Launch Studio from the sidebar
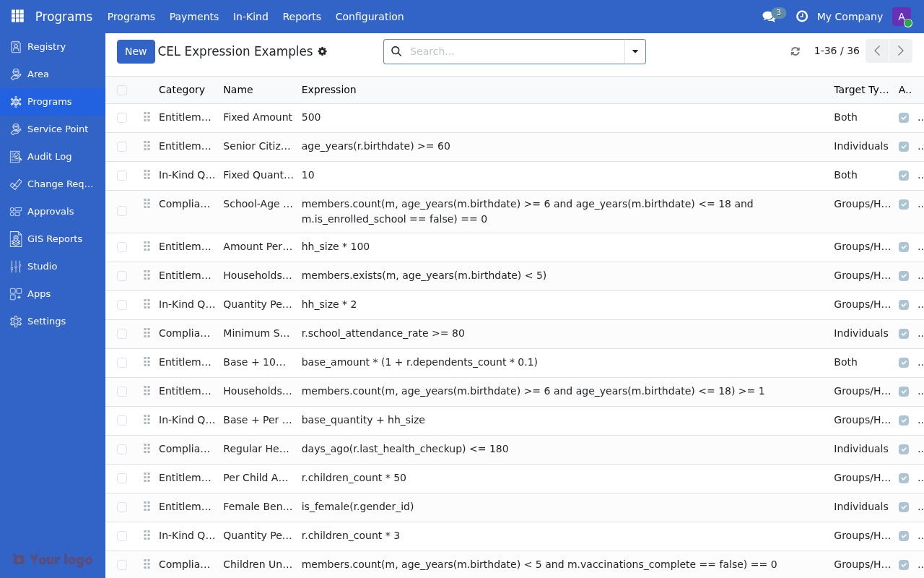Image resolution: width=924 pixels, height=578 pixels. coord(42,266)
